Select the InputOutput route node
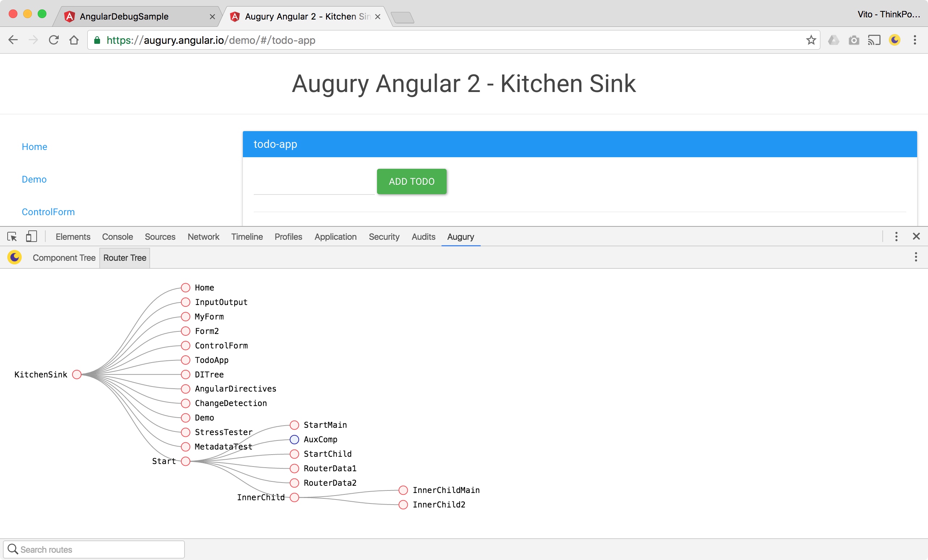 tap(185, 302)
